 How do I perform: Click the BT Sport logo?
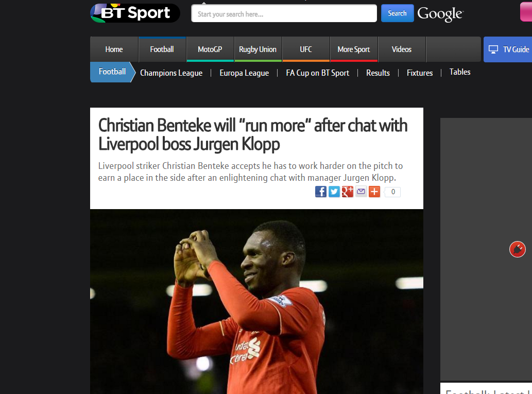(135, 13)
